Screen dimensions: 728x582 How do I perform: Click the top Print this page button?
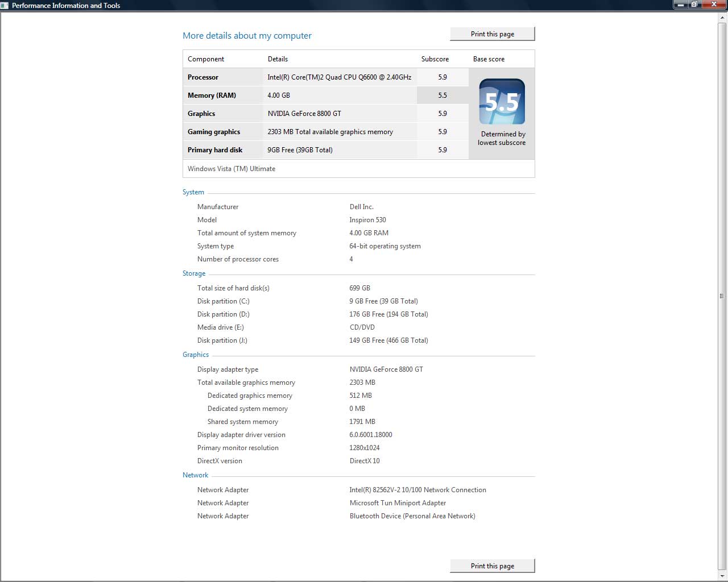(x=493, y=34)
